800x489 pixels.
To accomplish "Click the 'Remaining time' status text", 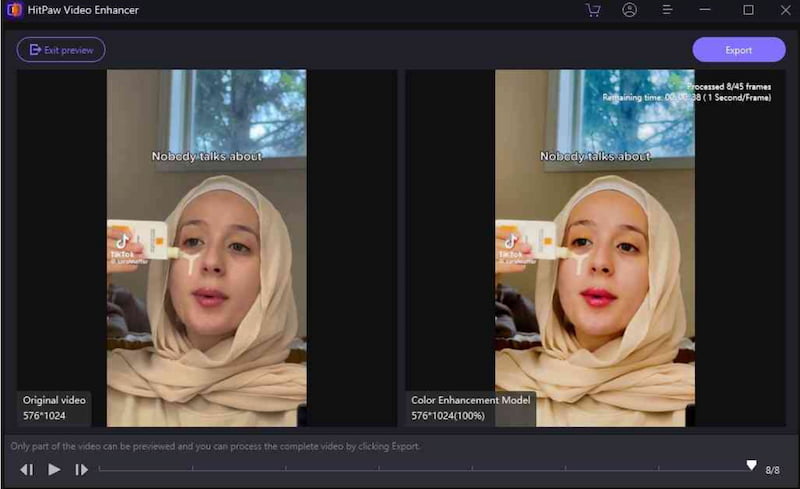I will tap(687, 97).
